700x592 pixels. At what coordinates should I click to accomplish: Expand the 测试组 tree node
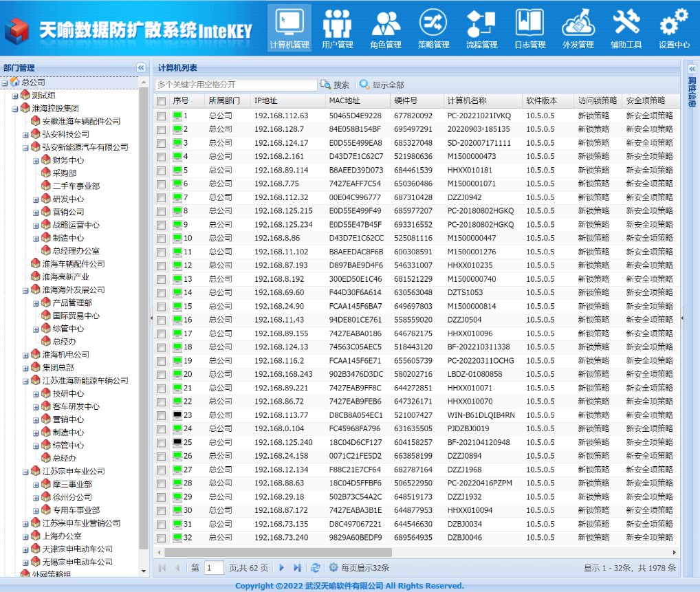(x=16, y=96)
